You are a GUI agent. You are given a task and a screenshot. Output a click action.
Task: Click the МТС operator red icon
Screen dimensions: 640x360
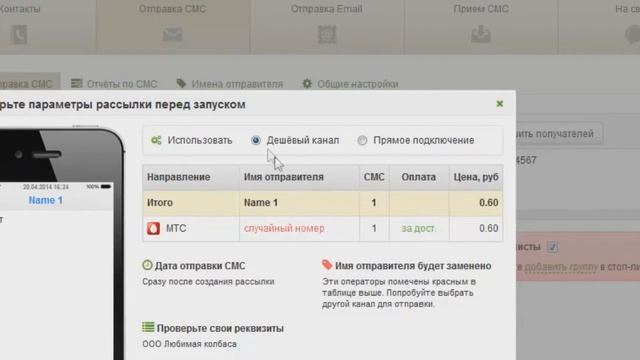[x=153, y=229]
